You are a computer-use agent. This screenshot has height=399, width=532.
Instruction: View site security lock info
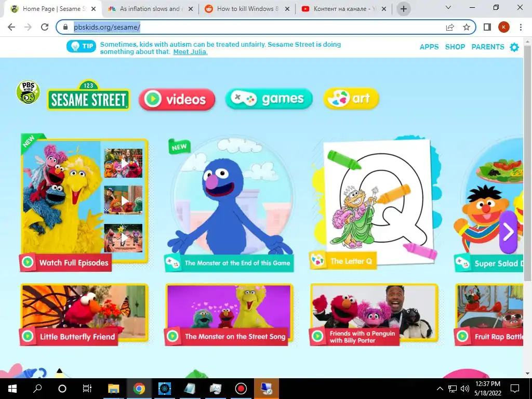coord(65,27)
